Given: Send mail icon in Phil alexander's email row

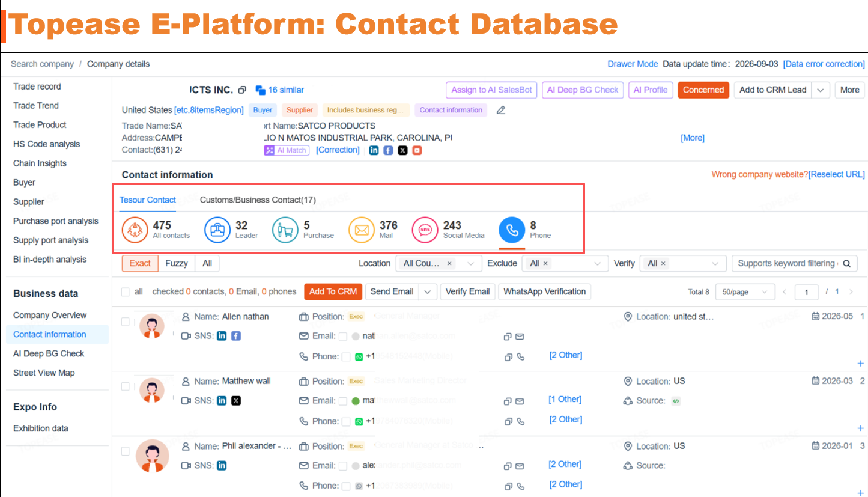Looking at the screenshot, I should [x=520, y=466].
